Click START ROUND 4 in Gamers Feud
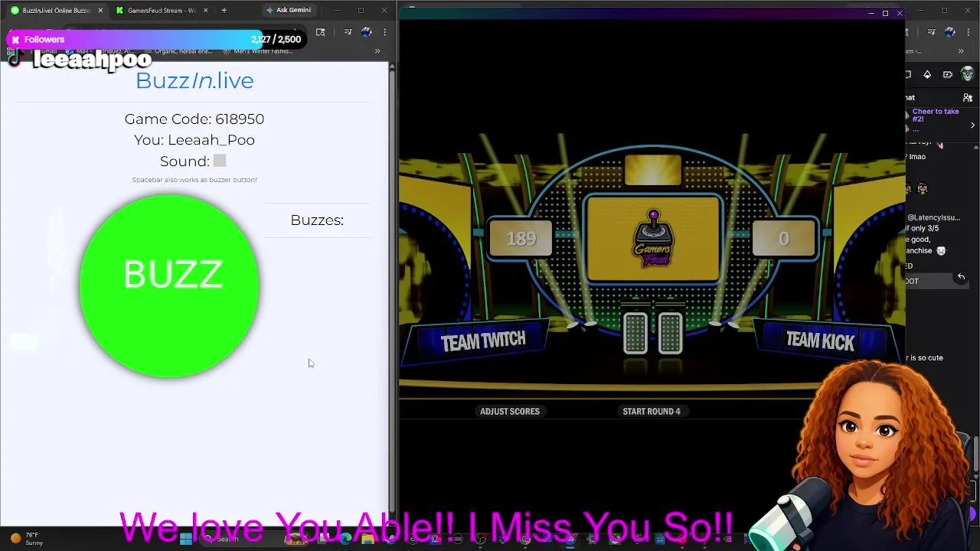 point(652,412)
